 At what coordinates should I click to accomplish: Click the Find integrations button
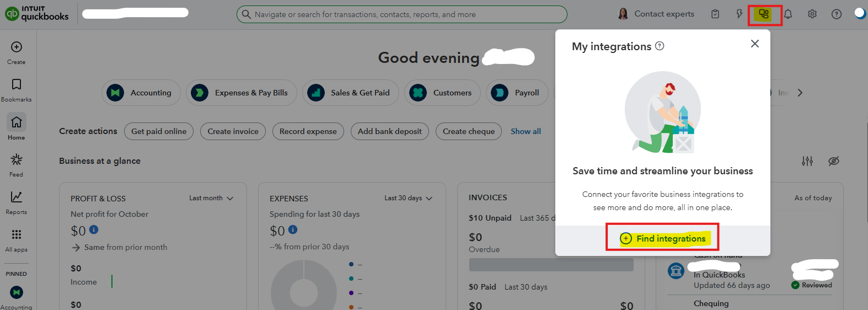pos(663,238)
